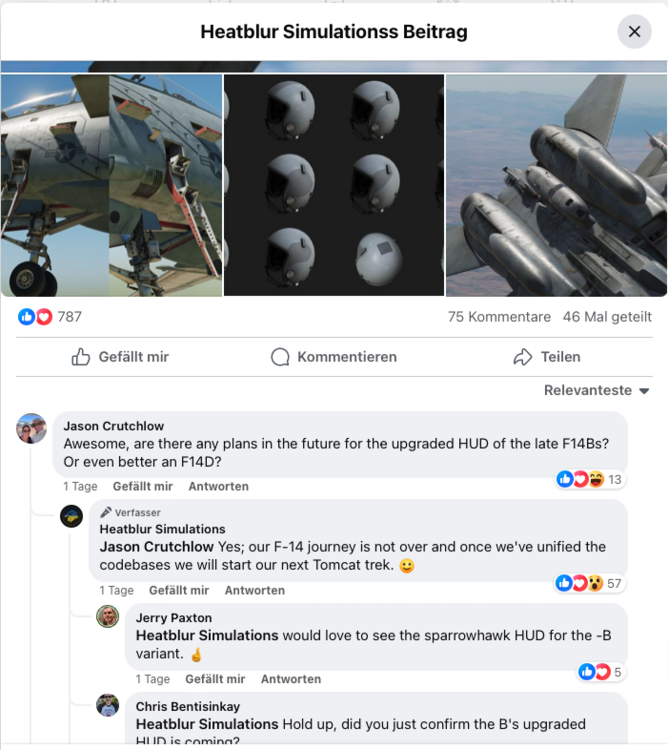This screenshot has height=750, width=668.
Task: Open Jason Crutchlow's profile picture
Action: (32, 428)
